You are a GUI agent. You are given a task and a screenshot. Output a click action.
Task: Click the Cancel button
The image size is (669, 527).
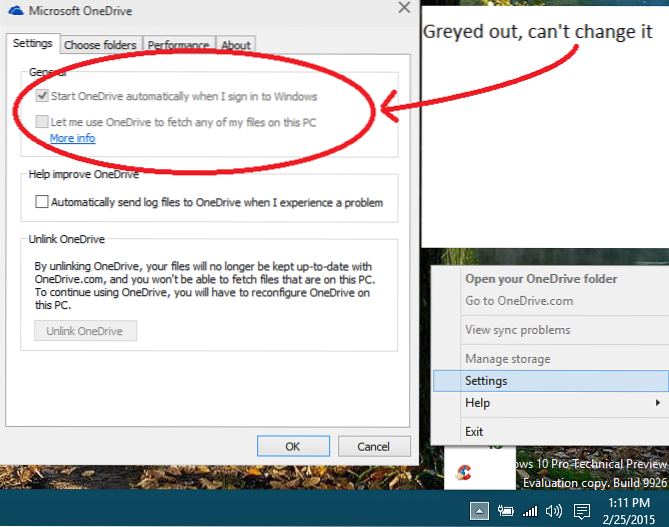point(373,446)
